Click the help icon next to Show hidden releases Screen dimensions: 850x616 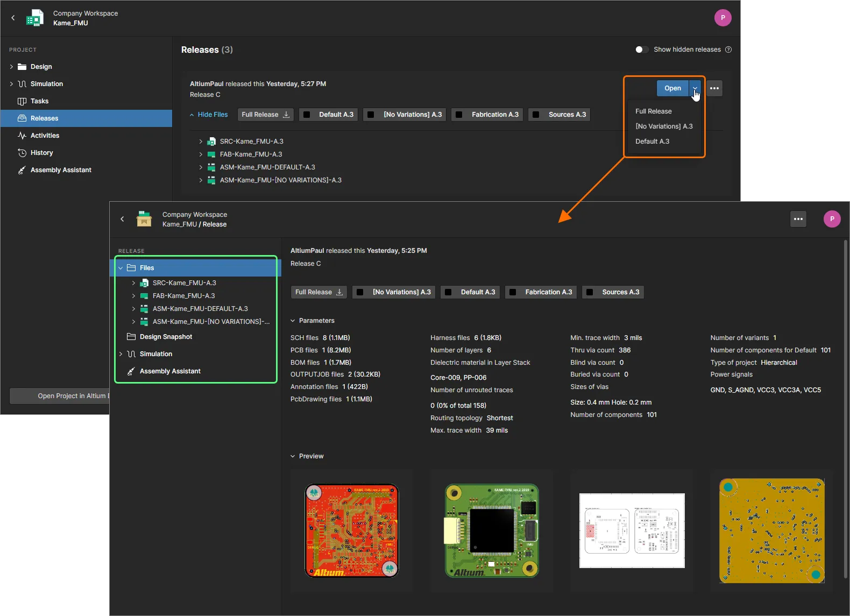click(x=728, y=49)
